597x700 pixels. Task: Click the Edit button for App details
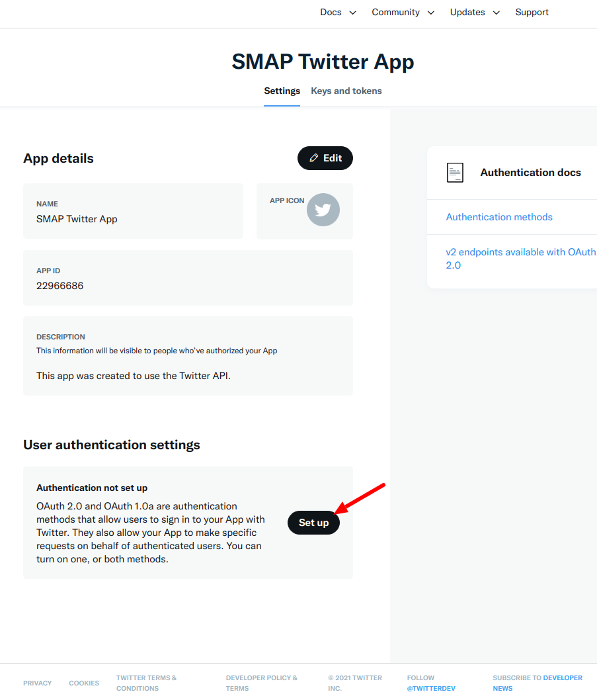point(325,158)
